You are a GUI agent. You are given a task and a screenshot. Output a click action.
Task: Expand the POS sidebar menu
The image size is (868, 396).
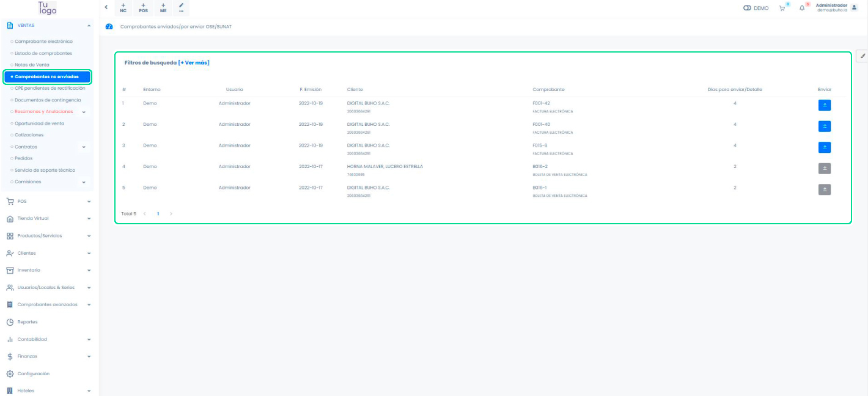[x=48, y=201]
